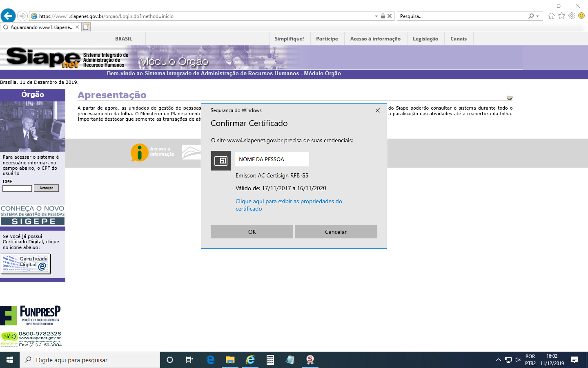Expand the address bar dropdown arrow
The height and width of the screenshot is (368, 588).
click(x=376, y=16)
